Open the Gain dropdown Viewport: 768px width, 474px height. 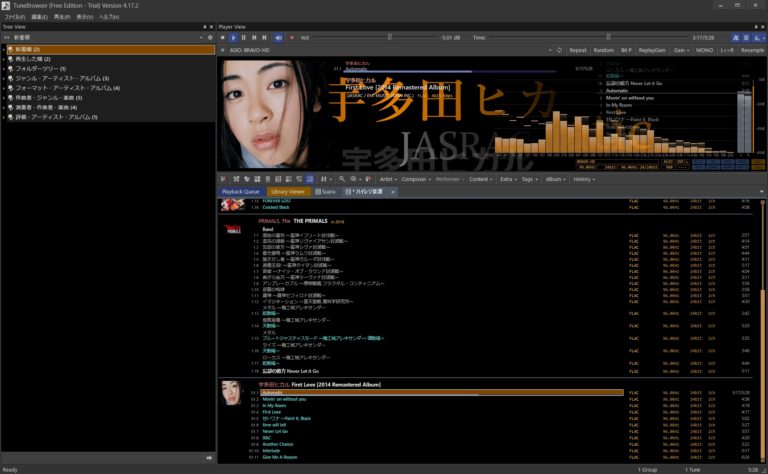681,50
